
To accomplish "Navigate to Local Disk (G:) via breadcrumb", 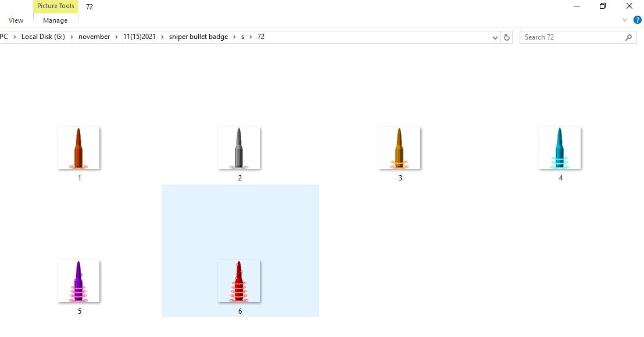I will (42, 37).
